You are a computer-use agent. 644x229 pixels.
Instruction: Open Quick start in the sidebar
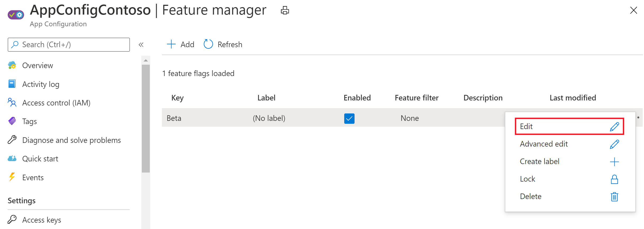[x=40, y=159]
